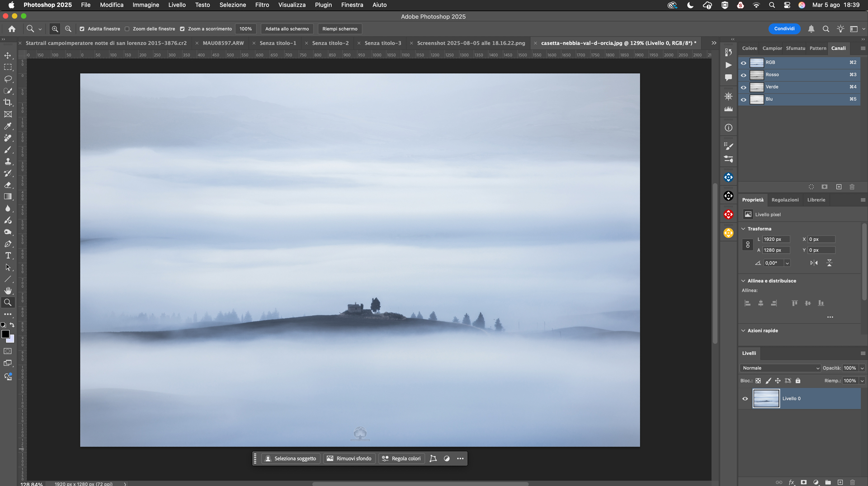Select the Eyedropper tool
Image resolution: width=868 pixels, height=486 pixels.
click(8, 126)
